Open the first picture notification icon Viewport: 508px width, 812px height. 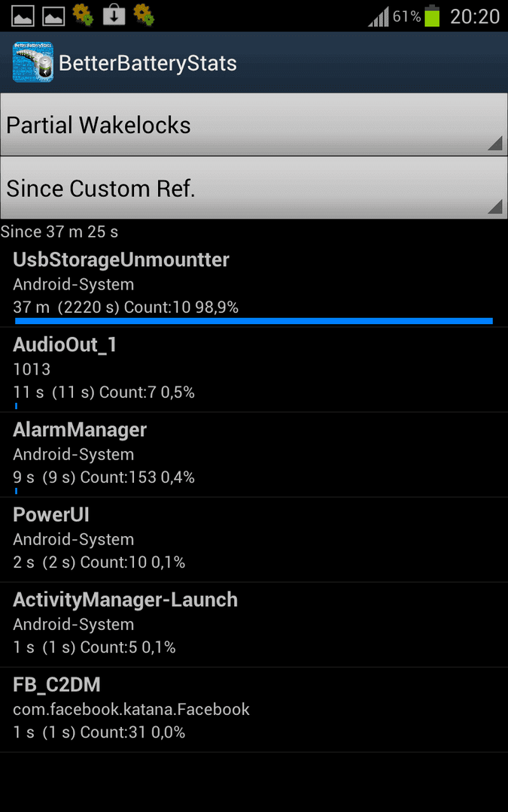23,16
